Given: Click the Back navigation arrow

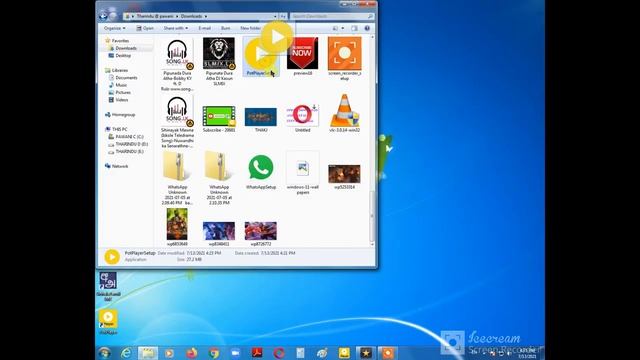Looking at the screenshot, I should point(103,16).
